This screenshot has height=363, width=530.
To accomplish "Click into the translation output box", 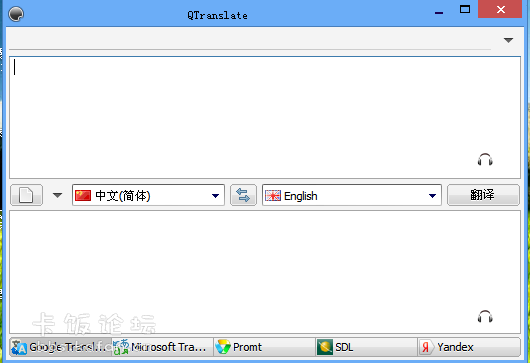I will 265,272.
